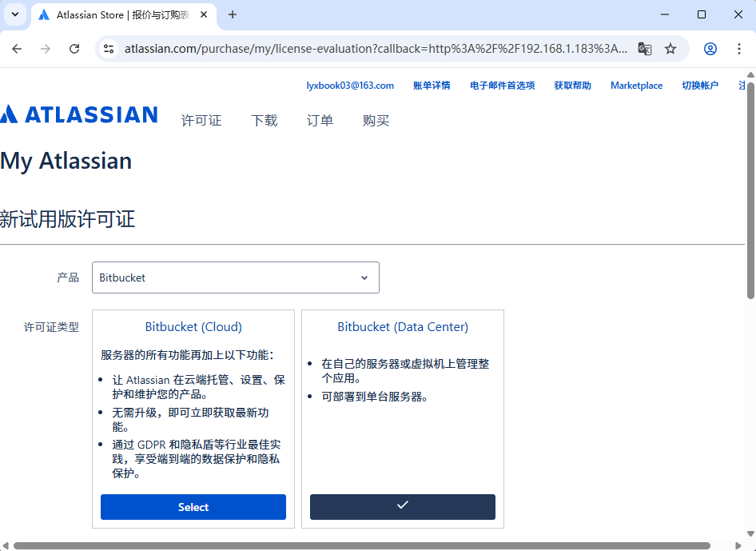This screenshot has width=756, height=551.
Task: Click the 可部署到单台服务器 bullet text
Action: pos(375,397)
